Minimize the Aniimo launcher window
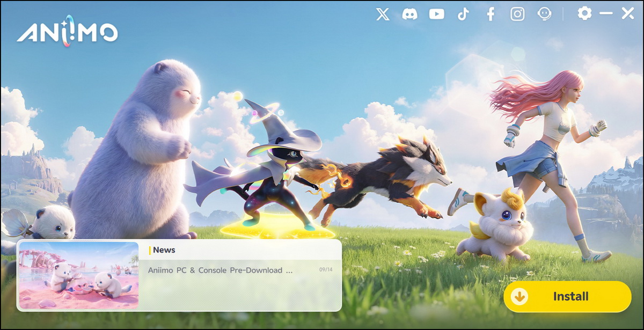This screenshot has width=644, height=330. 606,13
